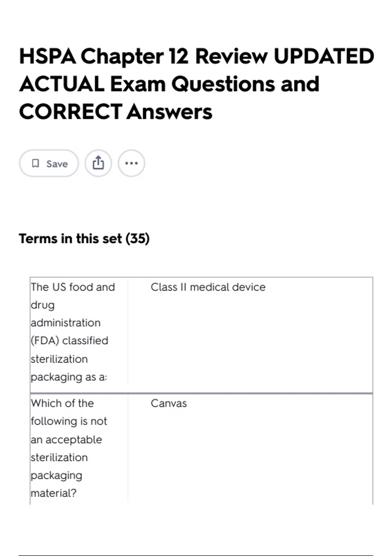Select the 'Class II medical device' answer
This screenshot has width=392, height=556.
click(208, 287)
